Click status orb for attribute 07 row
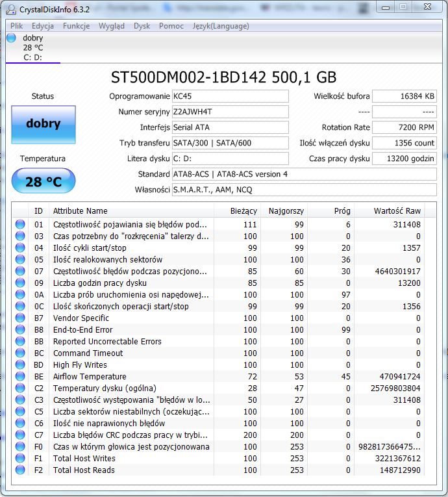 (x=20, y=271)
